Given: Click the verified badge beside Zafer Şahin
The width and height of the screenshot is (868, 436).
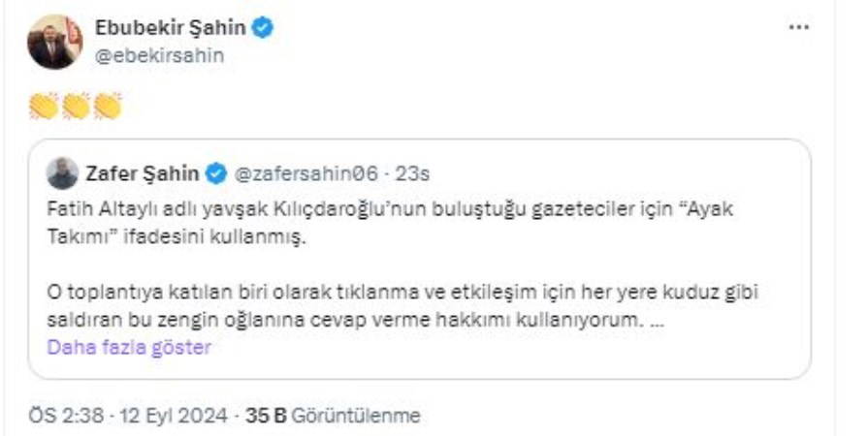Looking at the screenshot, I should coord(216,173).
